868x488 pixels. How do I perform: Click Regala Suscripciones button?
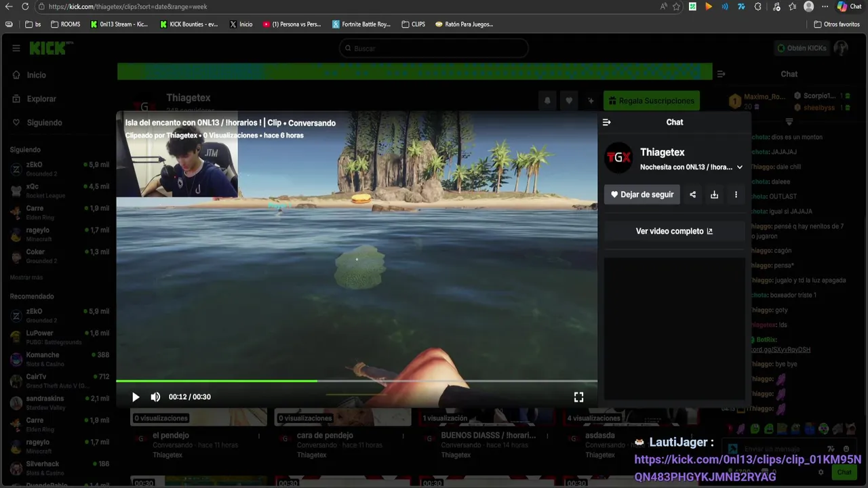tap(652, 101)
